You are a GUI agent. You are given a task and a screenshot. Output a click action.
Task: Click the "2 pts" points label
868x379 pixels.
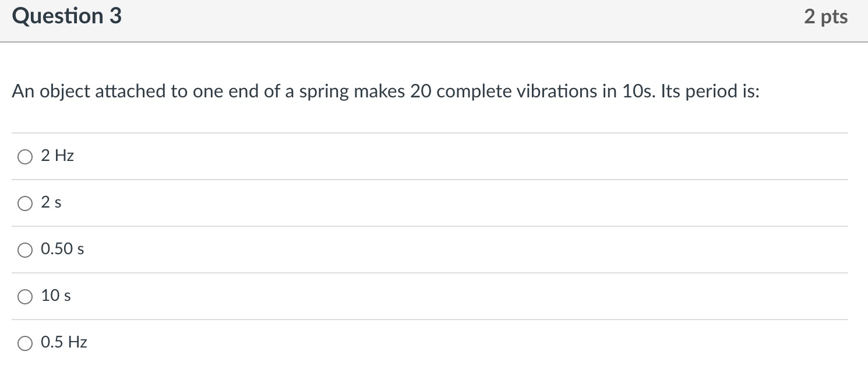coord(826,16)
